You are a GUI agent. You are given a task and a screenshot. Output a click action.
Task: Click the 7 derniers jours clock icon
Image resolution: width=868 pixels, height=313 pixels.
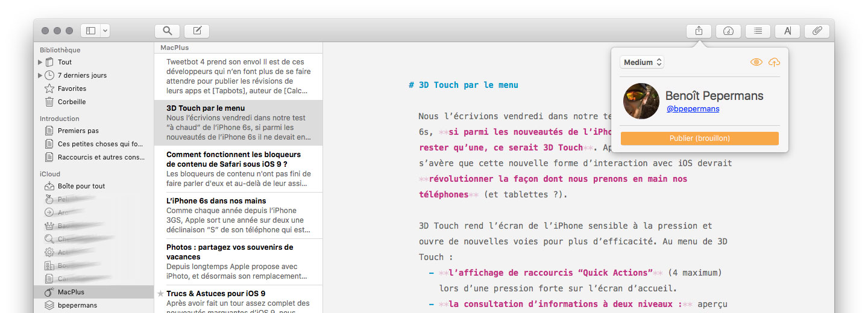click(49, 75)
